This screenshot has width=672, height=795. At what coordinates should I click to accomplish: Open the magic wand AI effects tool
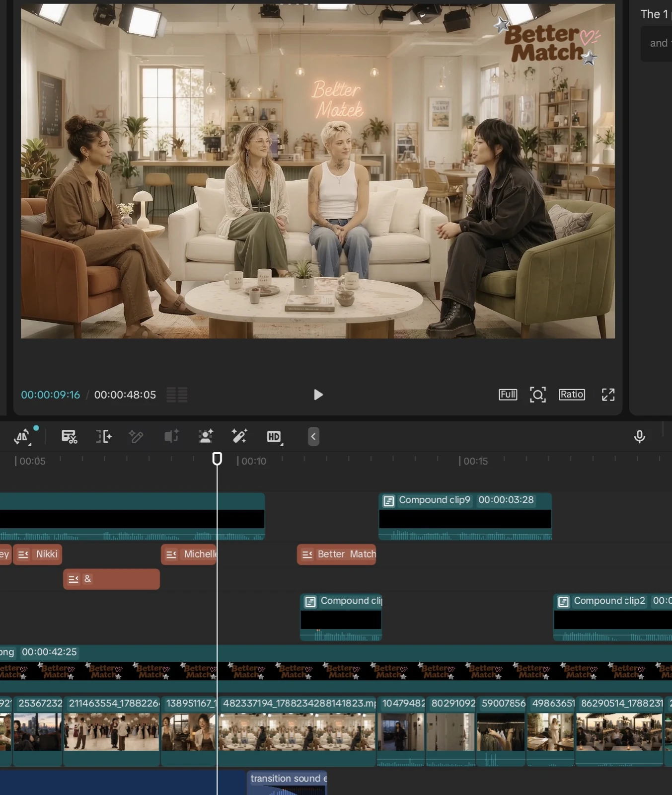(239, 436)
